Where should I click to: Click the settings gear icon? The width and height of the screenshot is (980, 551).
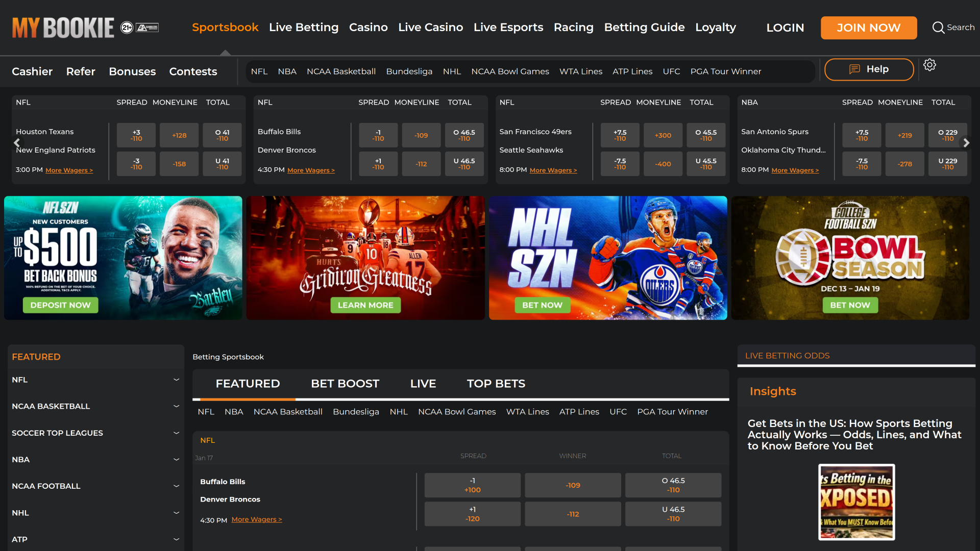pos(930,65)
